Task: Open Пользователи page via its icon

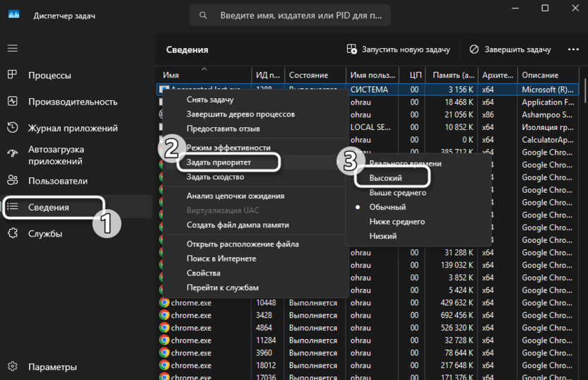Action: pyautogui.click(x=12, y=181)
